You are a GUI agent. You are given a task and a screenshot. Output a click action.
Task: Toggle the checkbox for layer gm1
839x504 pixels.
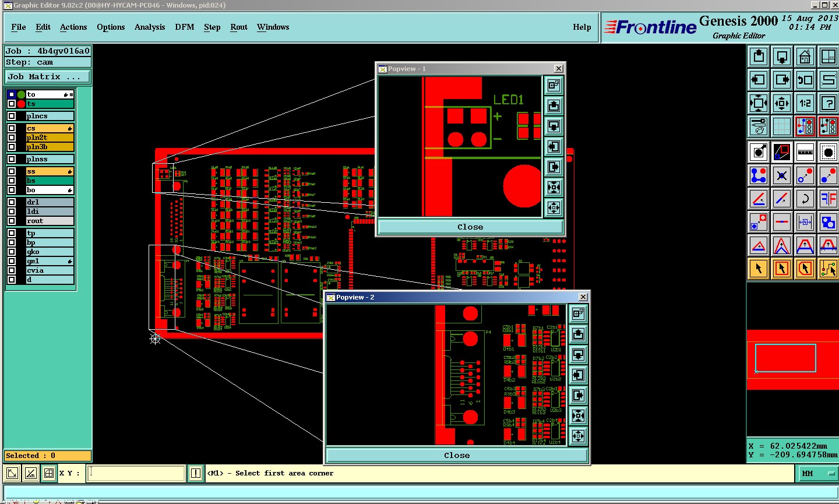pyautogui.click(x=12, y=261)
